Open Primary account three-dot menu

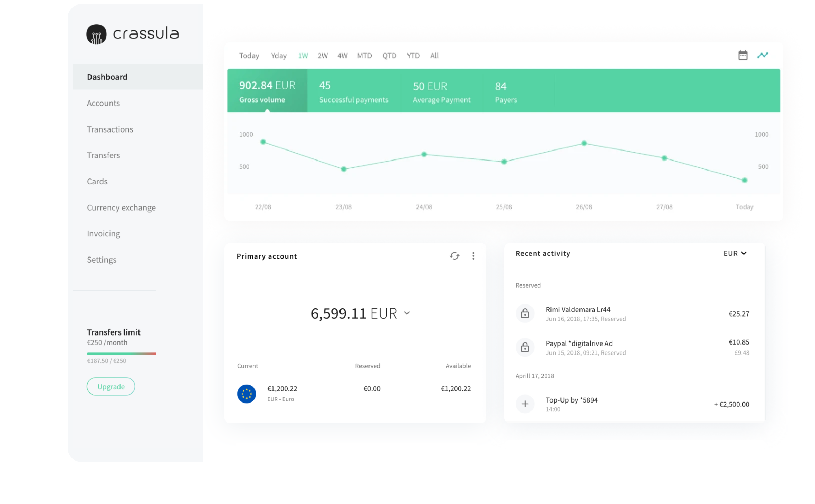[473, 256]
